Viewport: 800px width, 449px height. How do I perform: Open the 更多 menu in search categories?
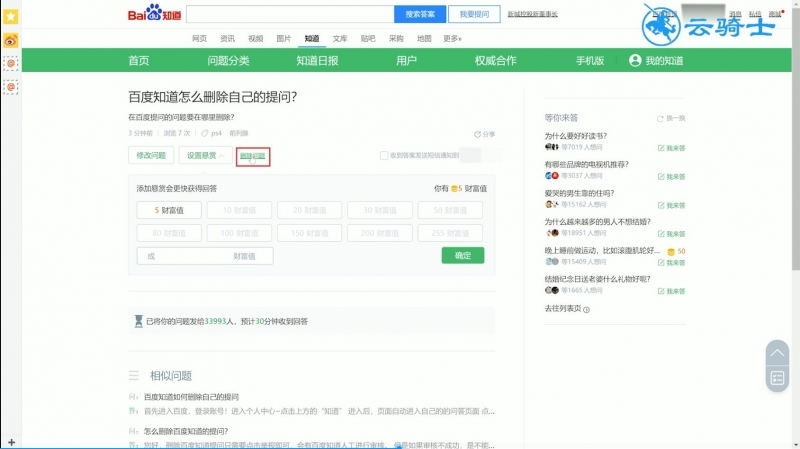tap(452, 38)
